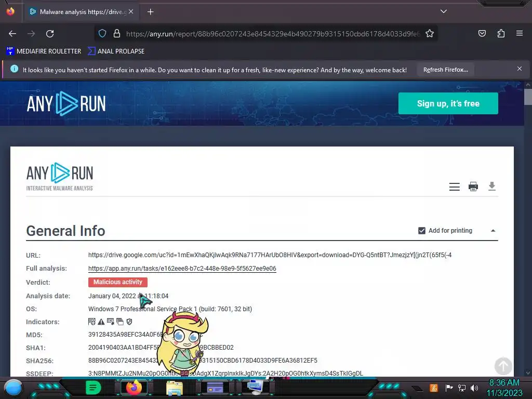Open the Firefox extensions menu
This screenshot has height=399, width=532.
pos(501,33)
